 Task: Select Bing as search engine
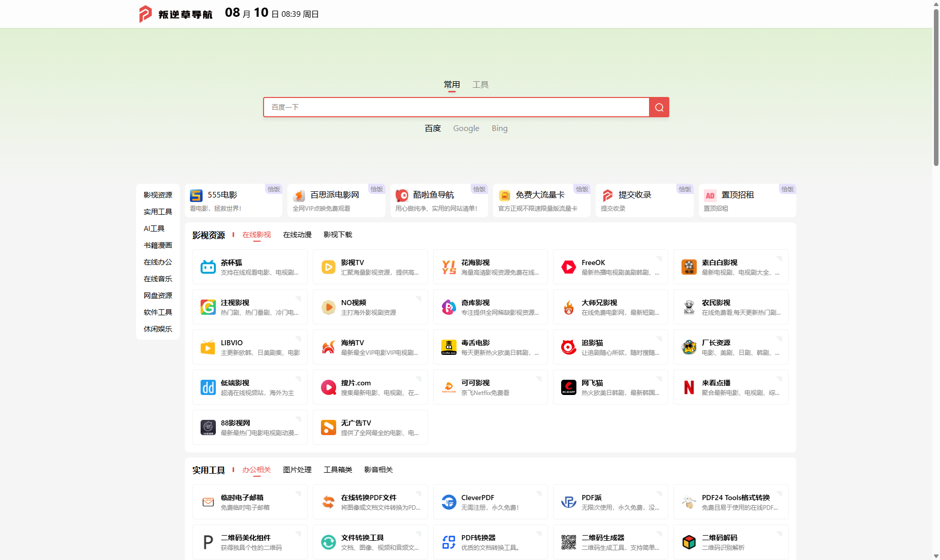click(500, 128)
